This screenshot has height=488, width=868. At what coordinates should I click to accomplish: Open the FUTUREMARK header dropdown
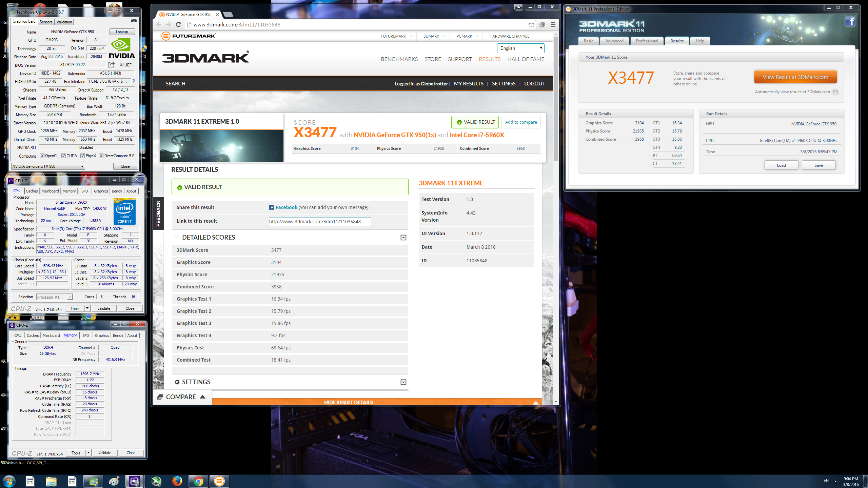point(396,36)
